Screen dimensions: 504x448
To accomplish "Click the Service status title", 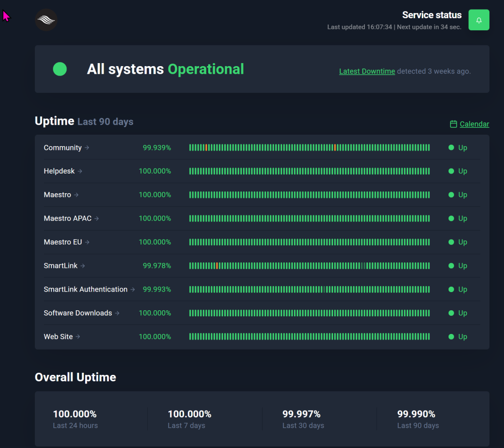I will pyautogui.click(x=432, y=15).
